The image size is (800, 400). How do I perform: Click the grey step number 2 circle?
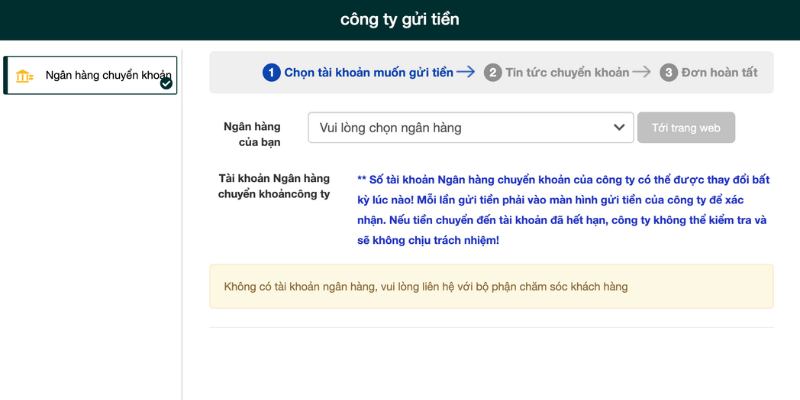click(x=493, y=72)
